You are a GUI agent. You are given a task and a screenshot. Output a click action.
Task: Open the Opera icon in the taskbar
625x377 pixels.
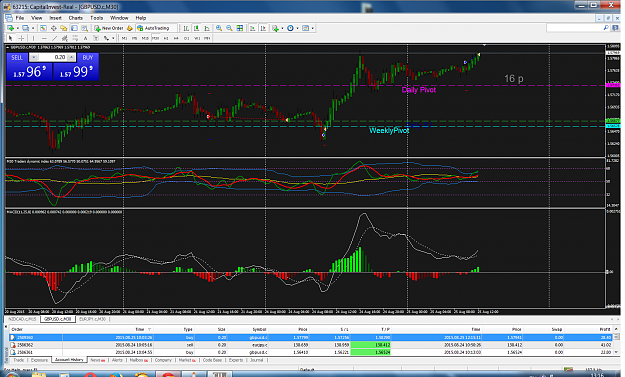click(90, 375)
